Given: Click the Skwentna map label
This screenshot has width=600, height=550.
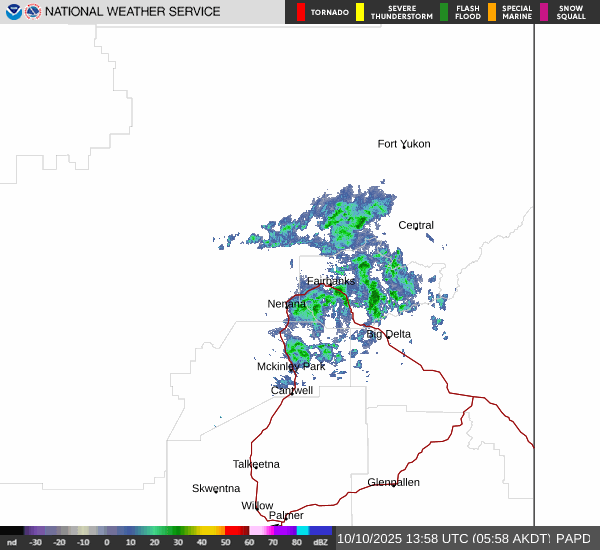Looking at the screenshot, I should coord(216,488).
